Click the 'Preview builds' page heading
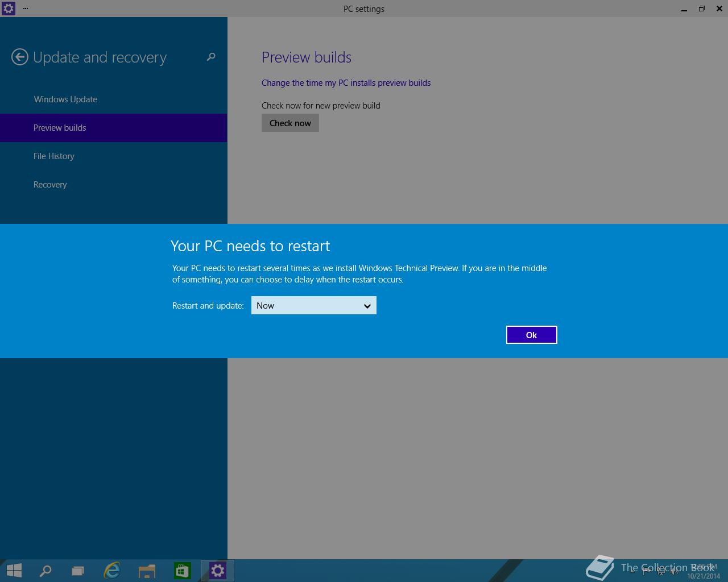Screen dimensions: 728x582 [x=307, y=57]
